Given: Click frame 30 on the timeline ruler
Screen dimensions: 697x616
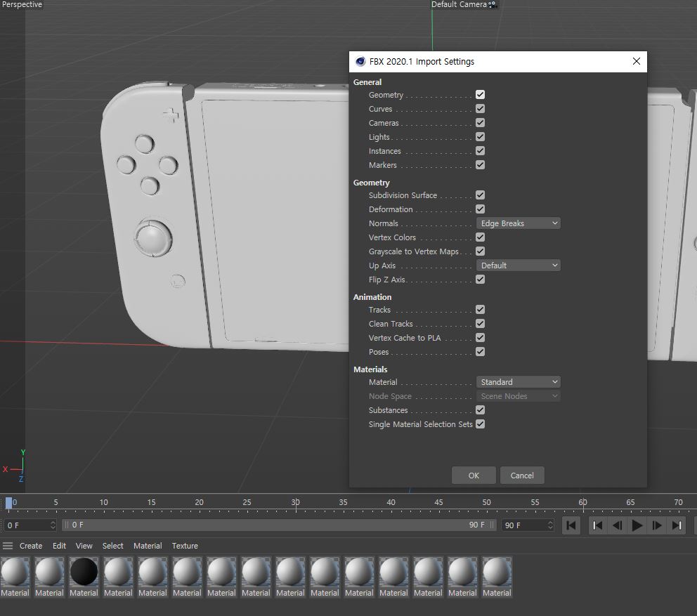Looking at the screenshot, I should [296, 503].
